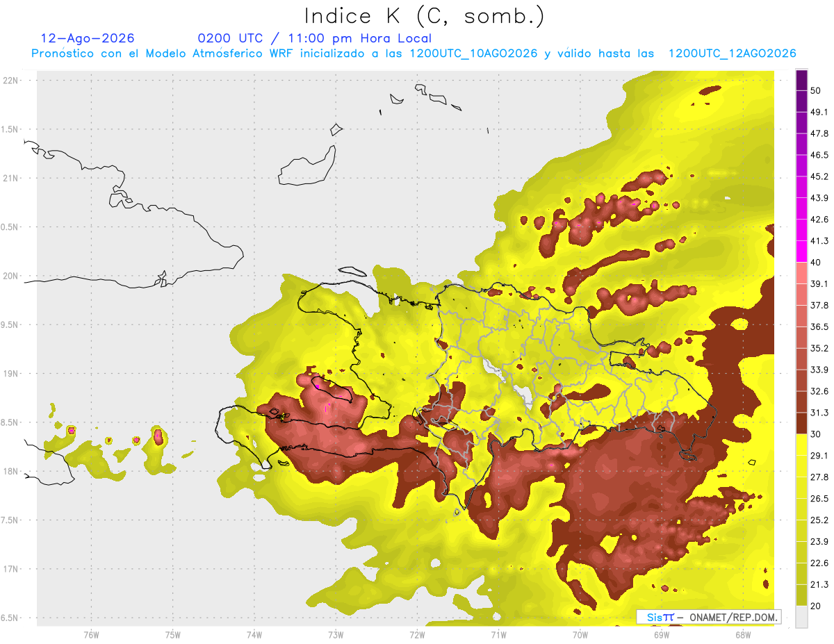
Task: Pick the olive swatch between 20 and 21.3
Action: point(801,595)
